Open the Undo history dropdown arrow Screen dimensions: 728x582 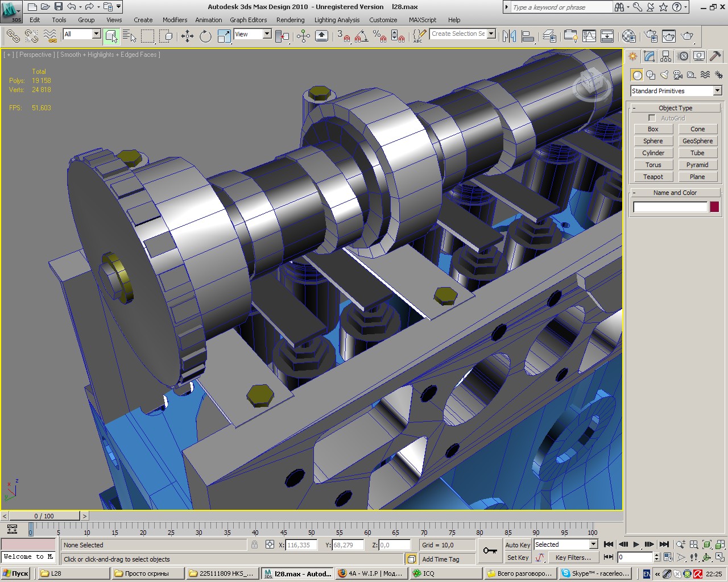[x=81, y=7]
